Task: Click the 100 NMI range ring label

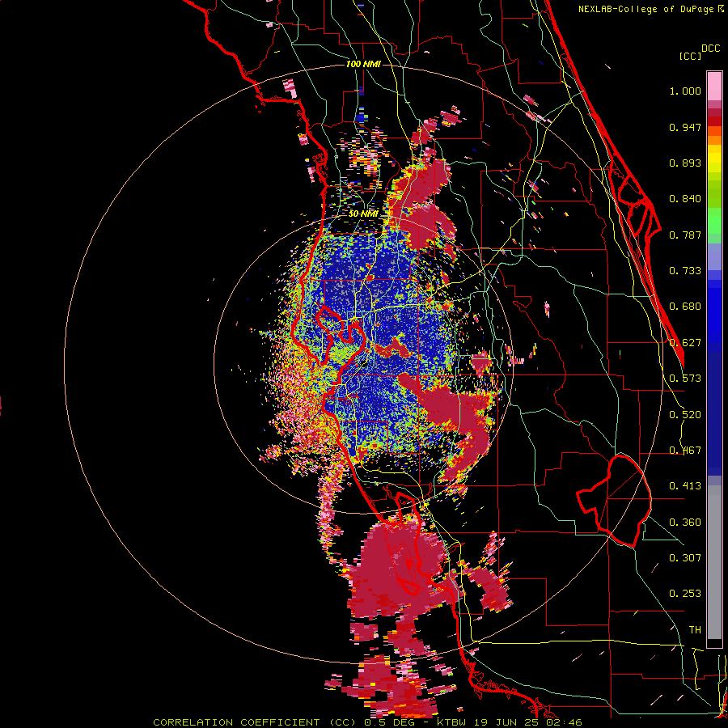Action: click(x=363, y=64)
